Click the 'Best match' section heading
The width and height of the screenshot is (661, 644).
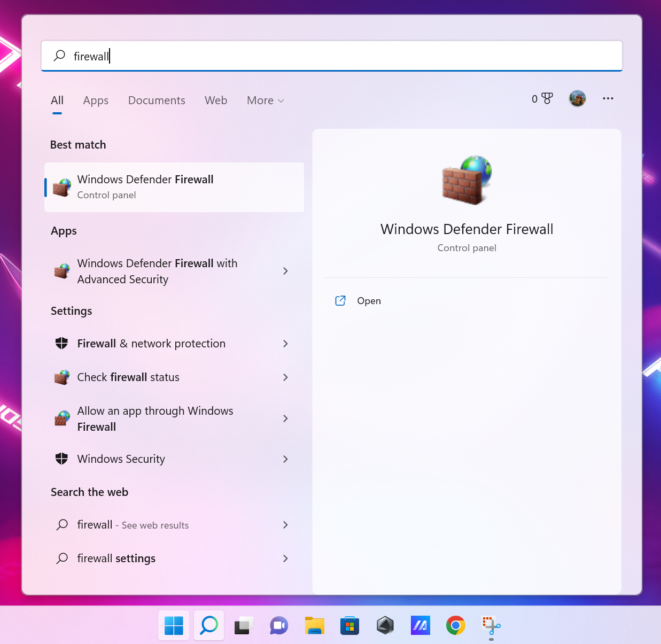(78, 145)
